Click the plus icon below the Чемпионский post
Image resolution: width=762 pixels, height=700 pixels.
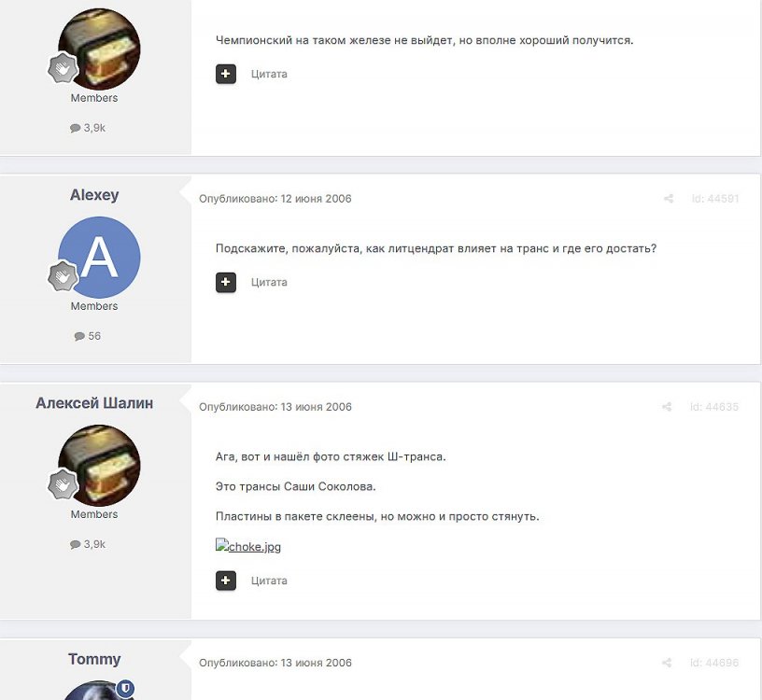point(225,74)
